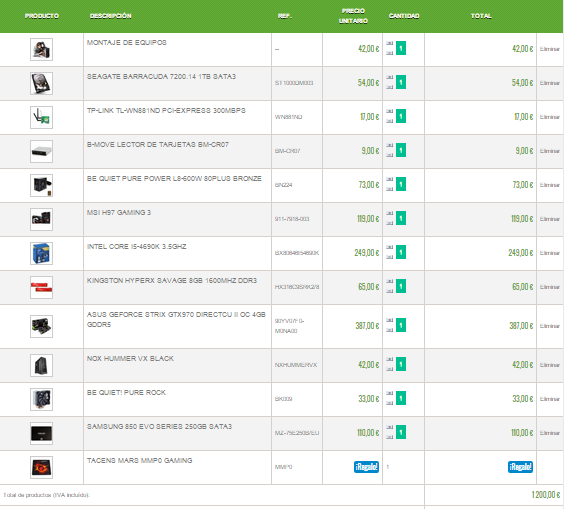Viewport: 567px width, 509px height.
Task: Click the ¡Regalo! badge in unit price column
Action: [366, 467]
